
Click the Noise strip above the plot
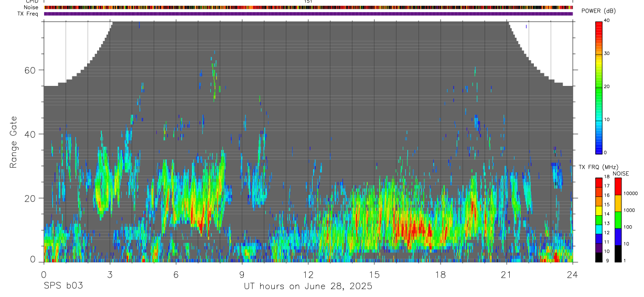308,7
